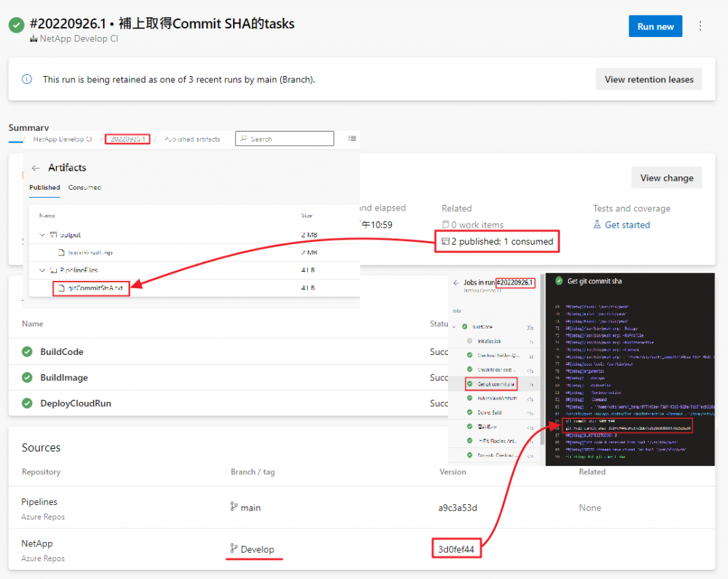Click back arrow next to Artifacts heading
Viewport: 728px width, 579px height.
pyautogui.click(x=36, y=168)
